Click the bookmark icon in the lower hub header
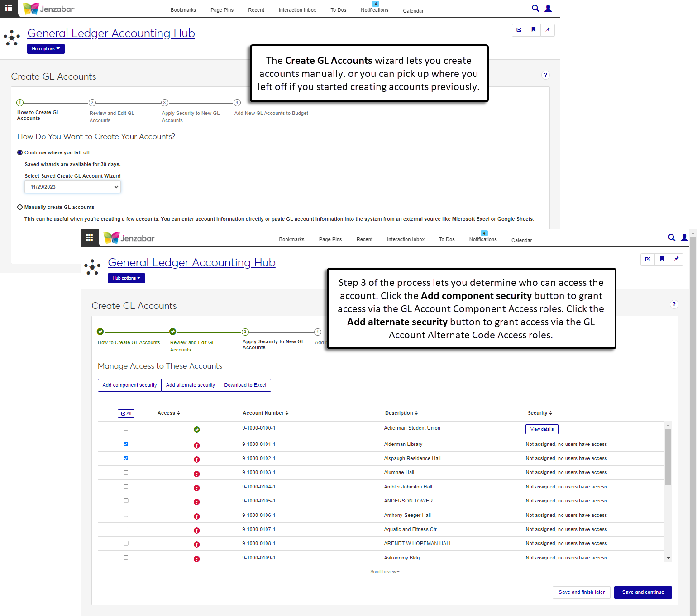The image size is (697, 616). [x=662, y=259]
